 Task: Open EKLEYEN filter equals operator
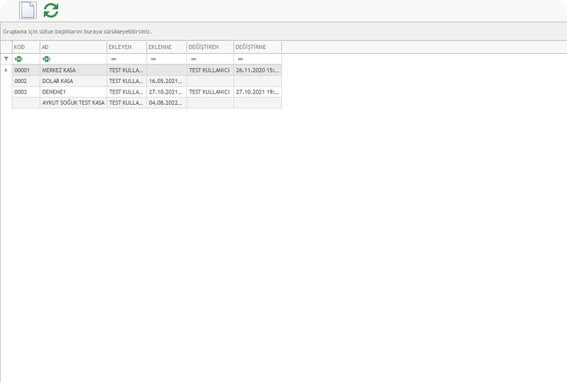coord(113,59)
